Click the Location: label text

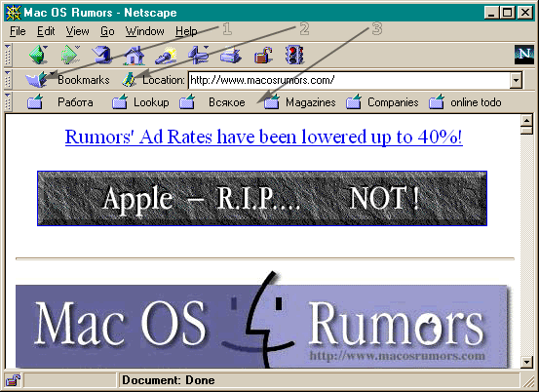164,80
